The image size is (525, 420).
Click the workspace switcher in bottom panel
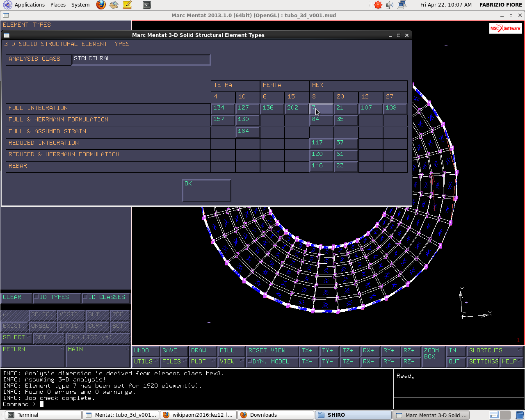(500, 415)
